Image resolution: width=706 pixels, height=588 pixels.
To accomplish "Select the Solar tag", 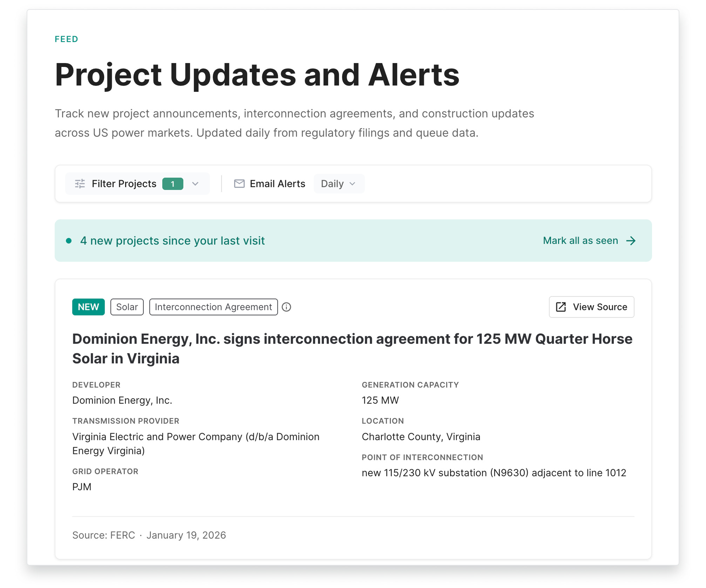I will pyautogui.click(x=127, y=307).
